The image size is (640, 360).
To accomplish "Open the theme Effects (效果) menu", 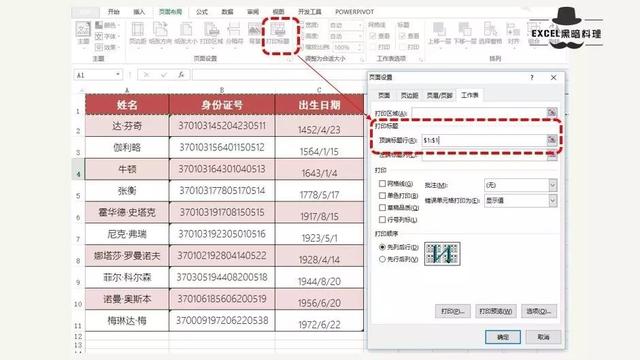I will (107, 47).
